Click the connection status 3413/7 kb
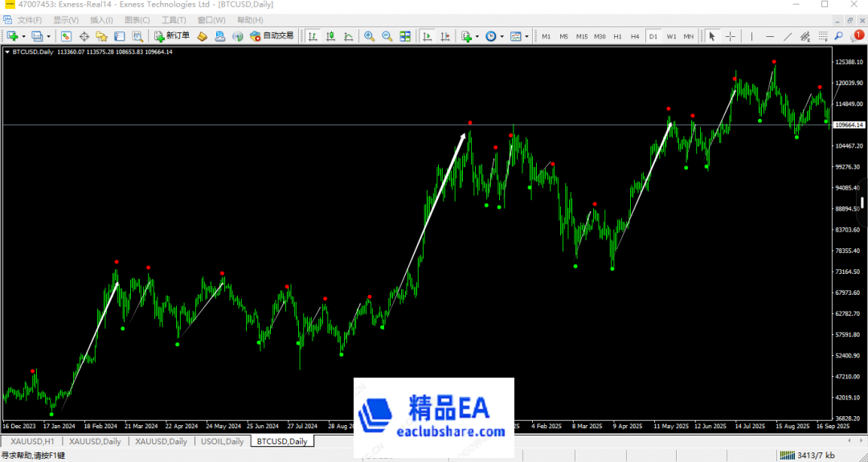The width and height of the screenshot is (868, 462). pyautogui.click(x=808, y=456)
